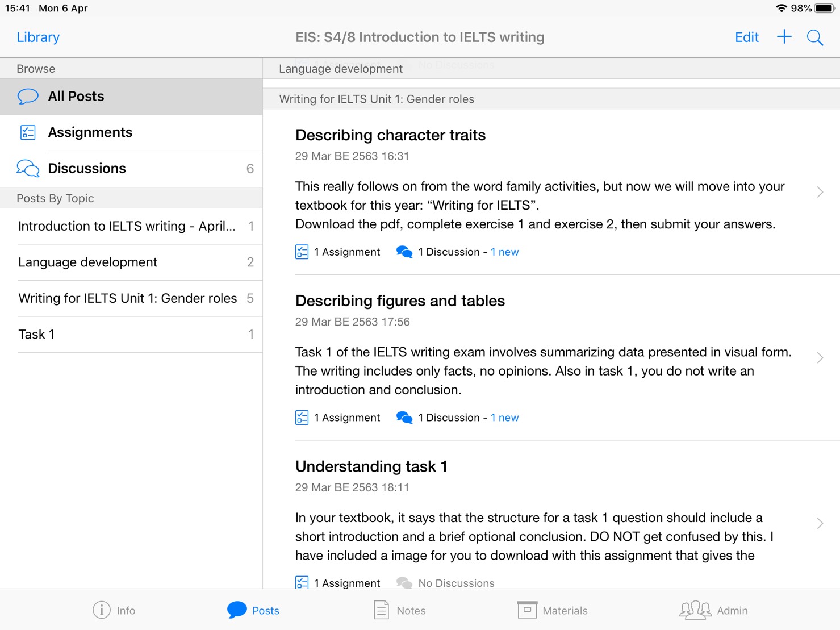The image size is (840, 630).
Task: Tap the course title 'EIS: S4/8 Introduction to IELTS writing'
Action: 420,37
